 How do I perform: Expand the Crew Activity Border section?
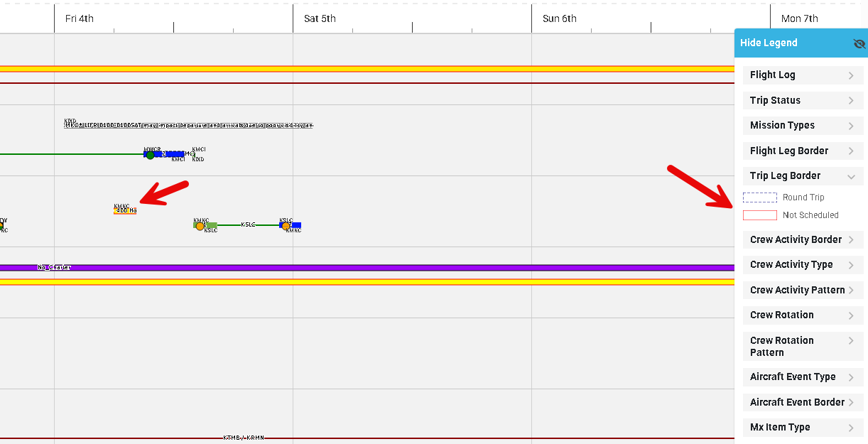[x=803, y=240]
